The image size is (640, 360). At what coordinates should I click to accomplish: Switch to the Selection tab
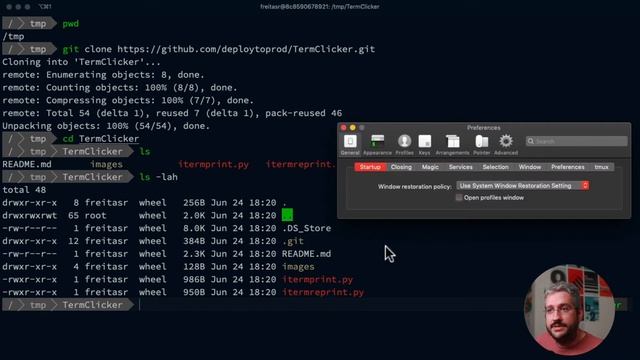point(495,167)
